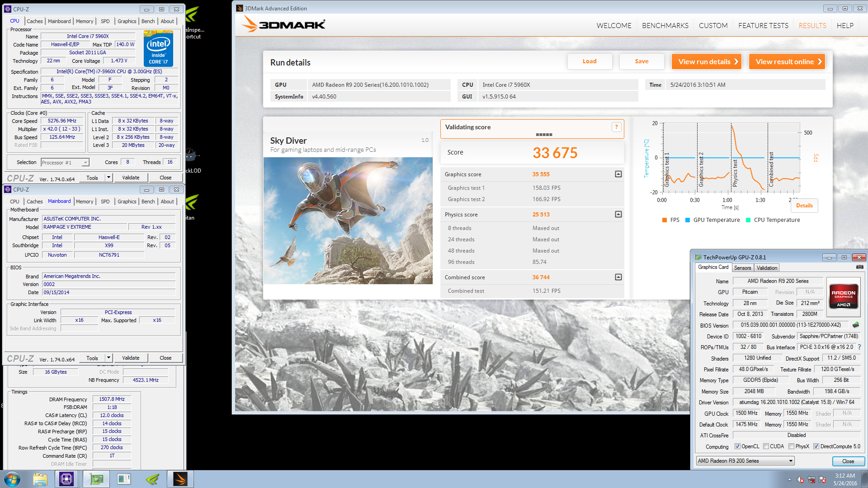This screenshot has width=868, height=488.
Task: Toggle the OpenCL checkbox in GPU-Z
Action: pos(737,446)
